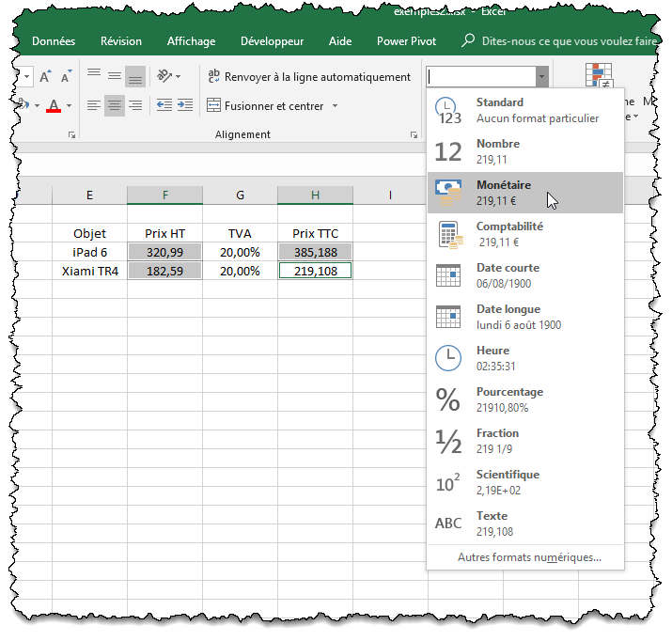Toggle bottom vertical alignment button
The image size is (672, 641).
click(135, 76)
